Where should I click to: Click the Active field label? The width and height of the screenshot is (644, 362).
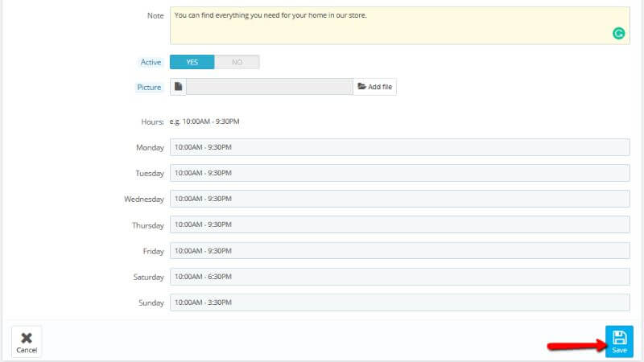pos(151,62)
